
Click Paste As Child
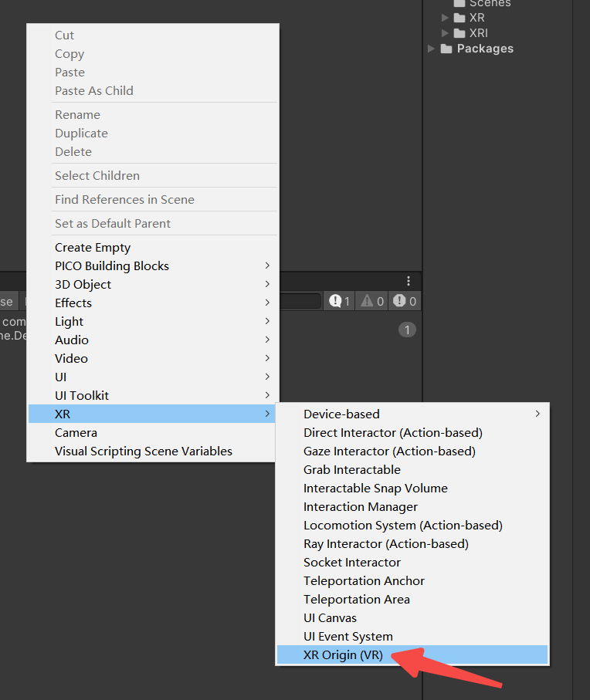coord(94,90)
